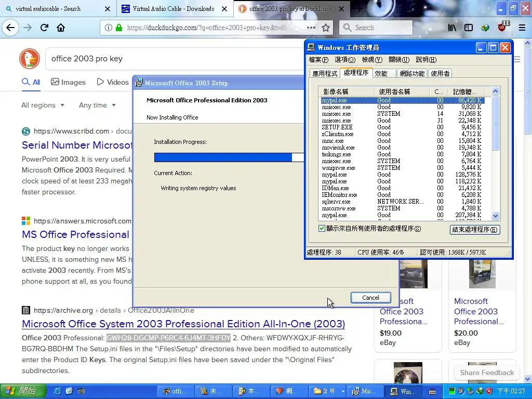Select the 處理程序 tab in Task Manager

click(x=356, y=73)
